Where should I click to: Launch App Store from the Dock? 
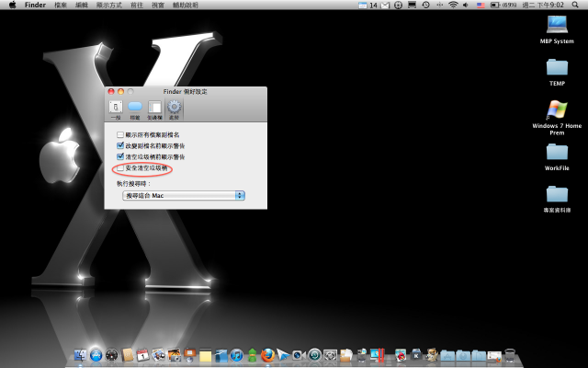click(x=96, y=355)
